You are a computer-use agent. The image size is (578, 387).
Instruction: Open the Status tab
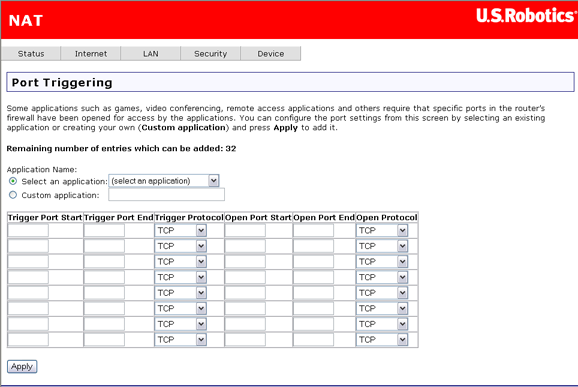point(31,54)
